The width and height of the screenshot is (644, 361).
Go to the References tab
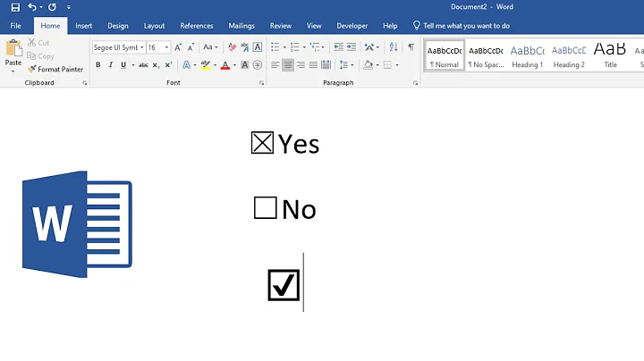coord(196,26)
